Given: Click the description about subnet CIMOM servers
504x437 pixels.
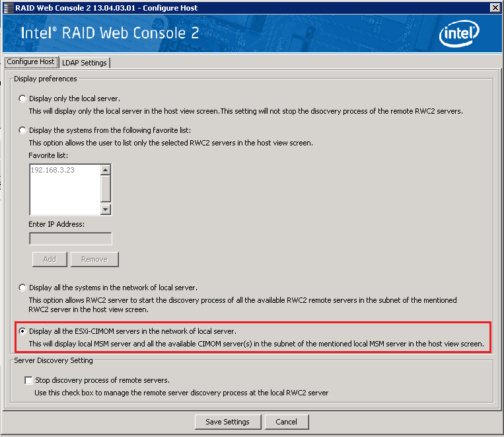Looking at the screenshot, I should [256, 344].
